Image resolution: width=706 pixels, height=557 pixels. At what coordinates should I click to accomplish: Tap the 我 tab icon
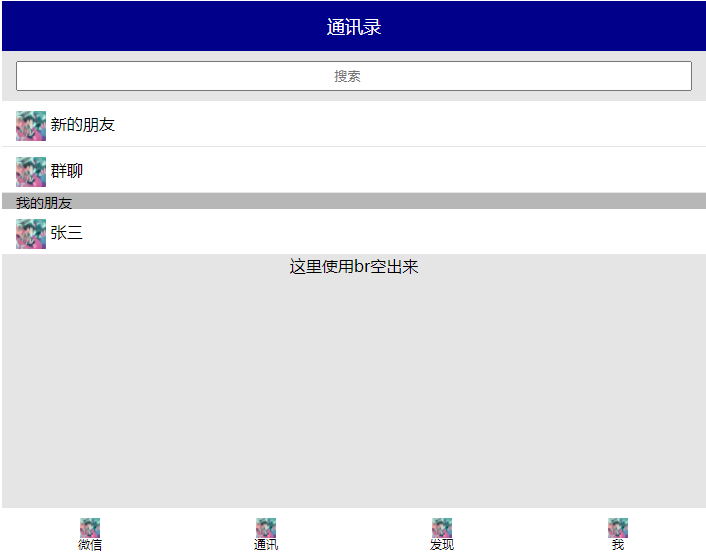point(618,527)
